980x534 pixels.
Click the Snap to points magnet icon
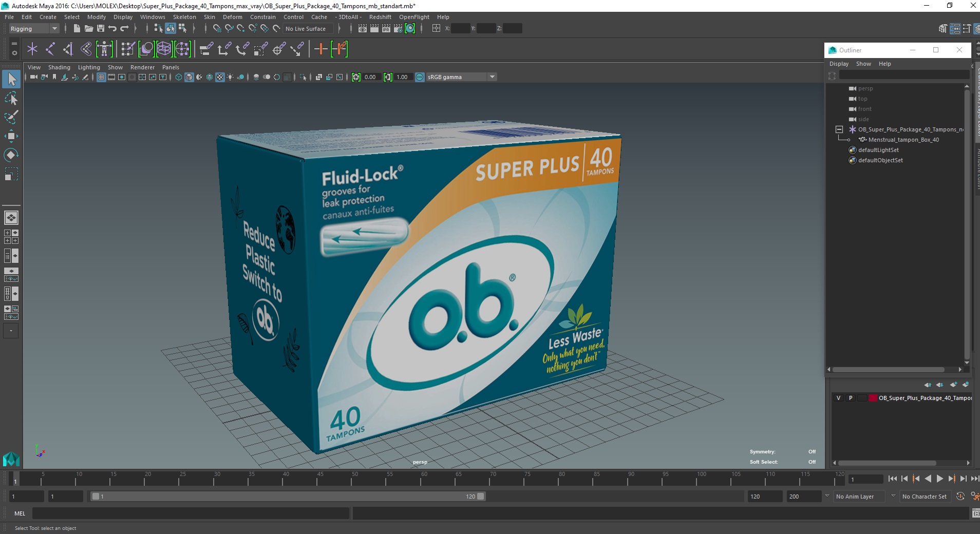(241, 29)
